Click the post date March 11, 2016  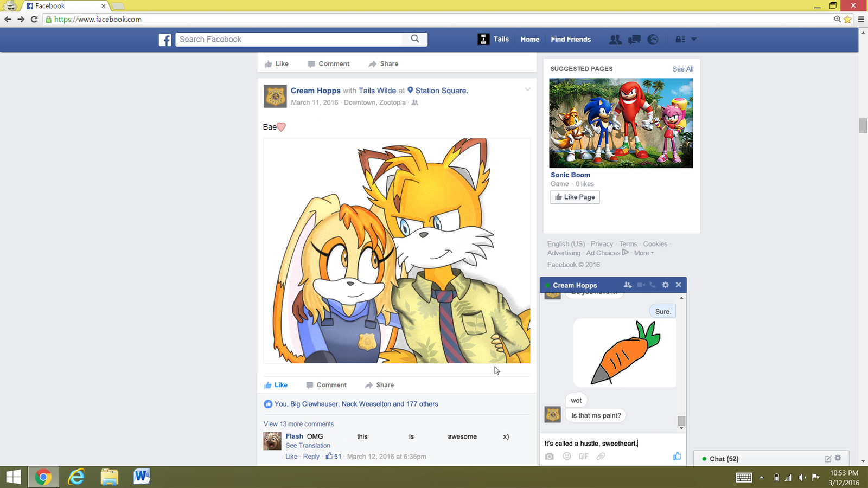[314, 102]
